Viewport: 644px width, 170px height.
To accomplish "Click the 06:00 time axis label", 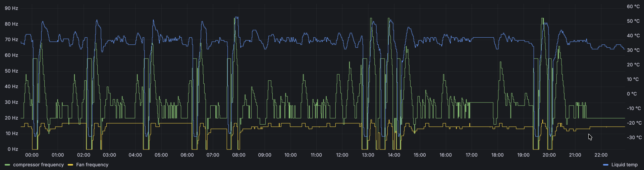I will click(187, 155).
